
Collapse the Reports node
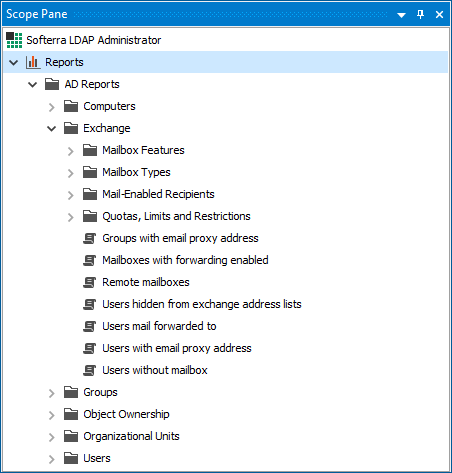click(14, 62)
